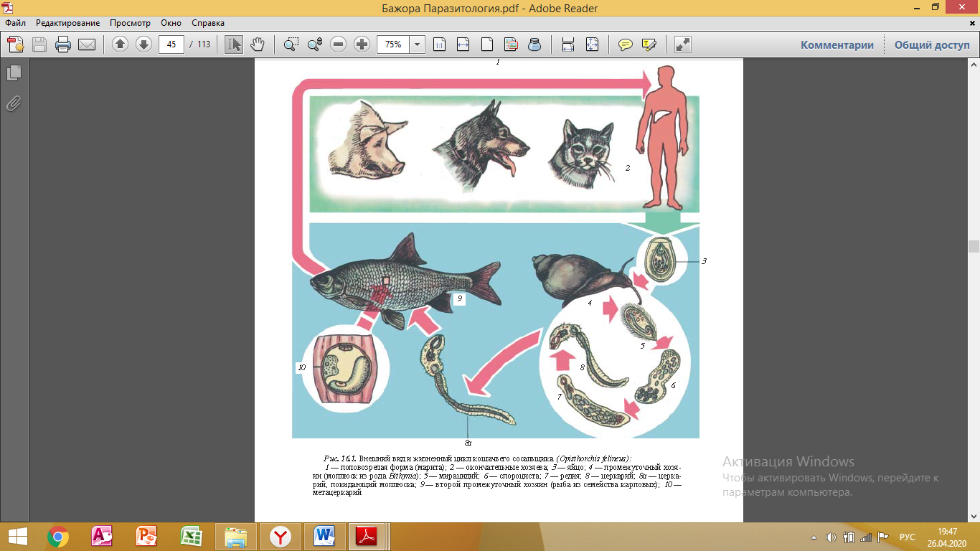
Task: Click the vertical scrollbar thumb
Action: [x=974, y=246]
